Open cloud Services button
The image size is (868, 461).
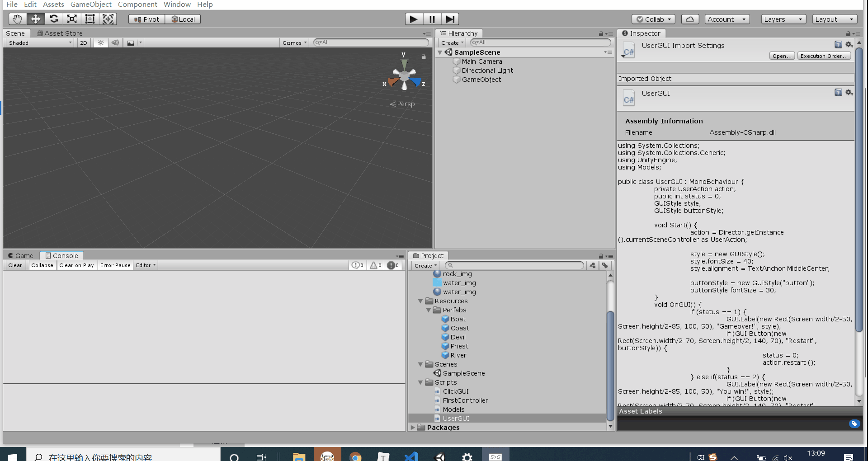[x=690, y=19]
